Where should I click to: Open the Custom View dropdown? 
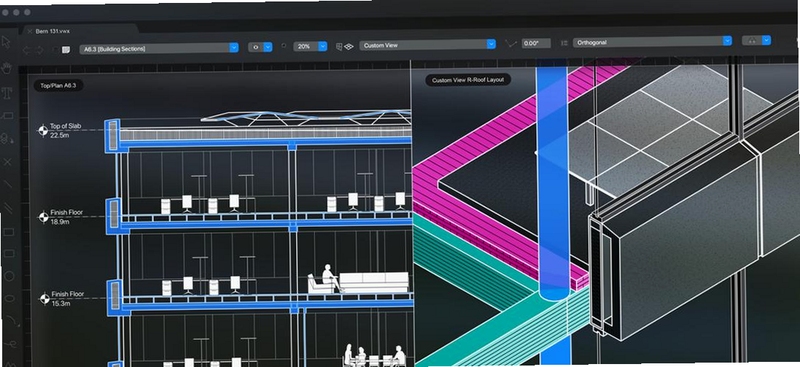428,45
